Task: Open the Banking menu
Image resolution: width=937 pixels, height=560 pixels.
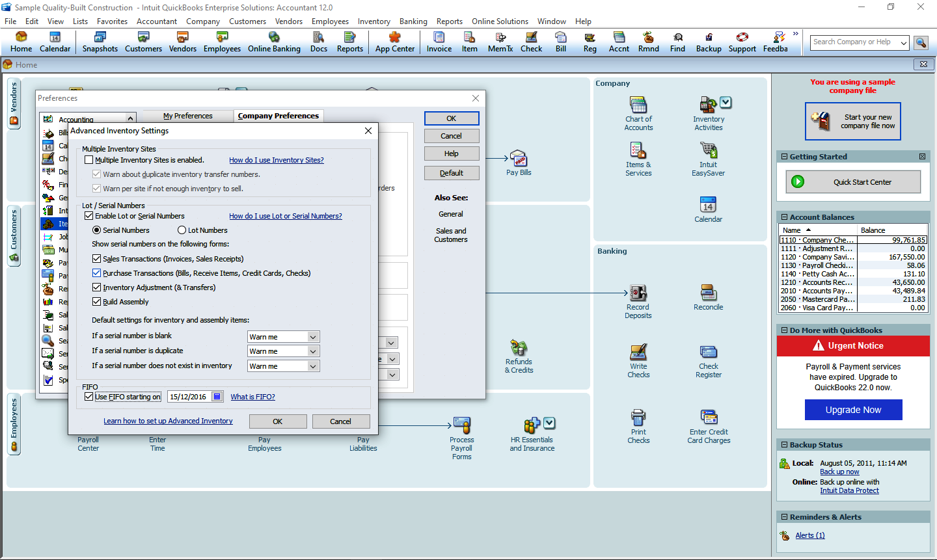Action: click(413, 21)
